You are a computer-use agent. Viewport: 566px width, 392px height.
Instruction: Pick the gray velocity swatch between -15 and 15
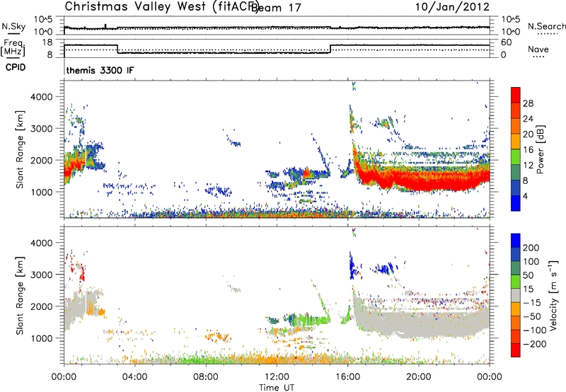click(516, 295)
